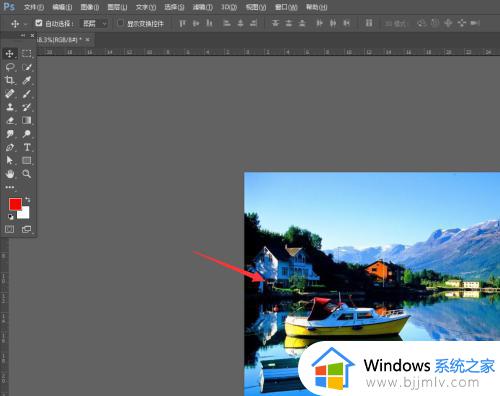Select the Hand tool
The width and height of the screenshot is (500, 396).
pyautogui.click(x=10, y=174)
